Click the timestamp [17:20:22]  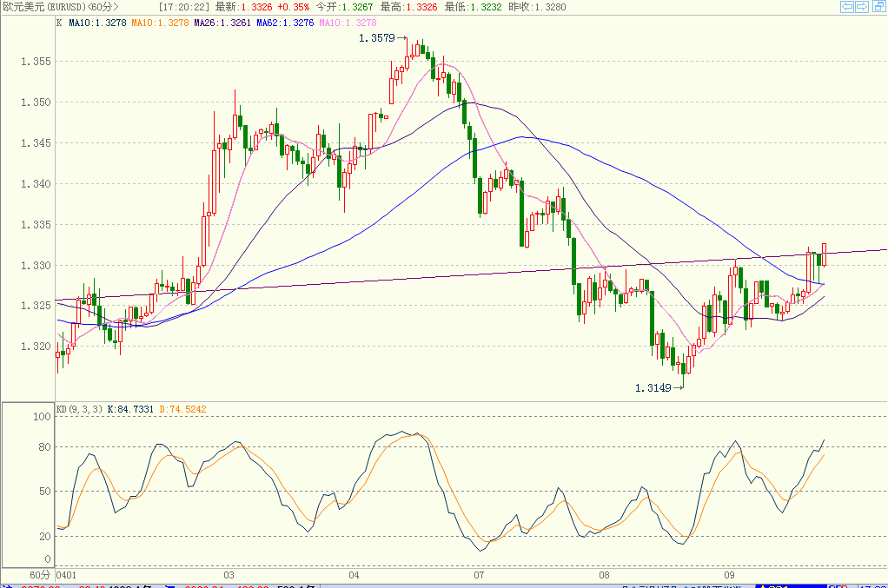(x=184, y=7)
